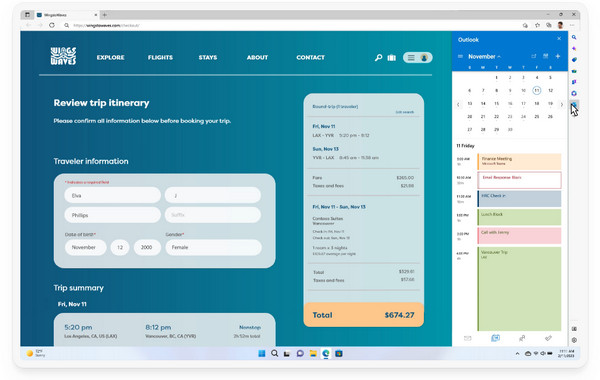Screen dimensions: 600x380
Task: Open the birth day dropdown 12
Action: [x=120, y=247]
